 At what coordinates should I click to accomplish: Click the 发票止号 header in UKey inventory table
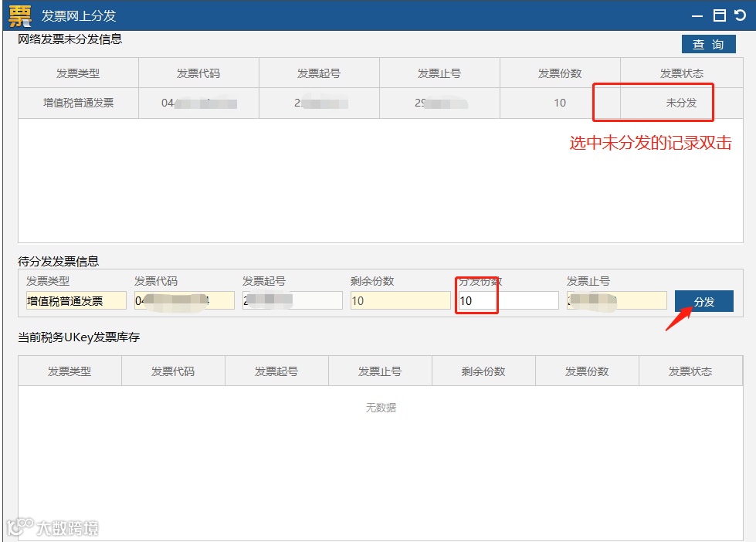click(380, 371)
